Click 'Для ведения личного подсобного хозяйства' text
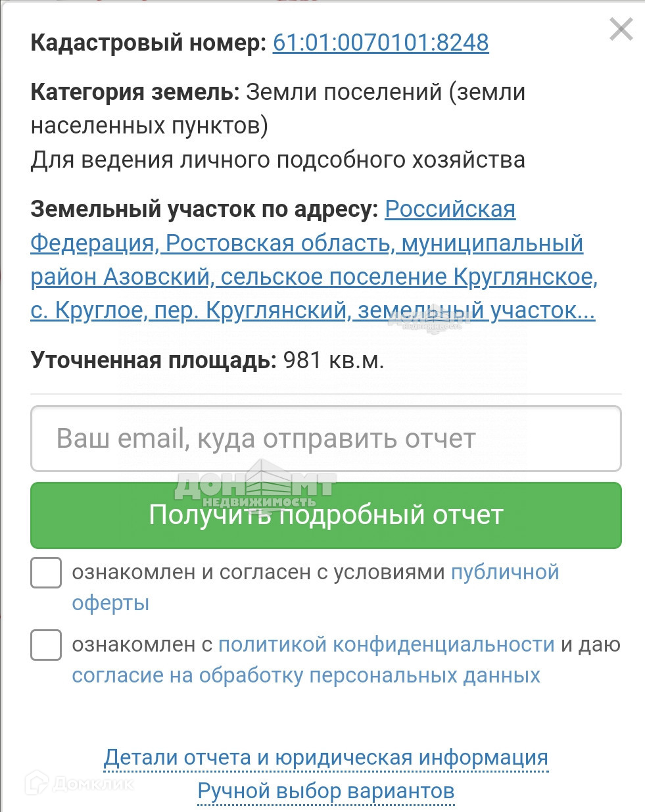645x812 pixels. [277, 160]
